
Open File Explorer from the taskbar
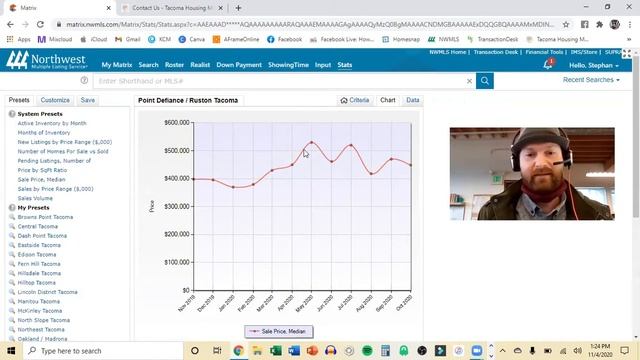(x=257, y=351)
